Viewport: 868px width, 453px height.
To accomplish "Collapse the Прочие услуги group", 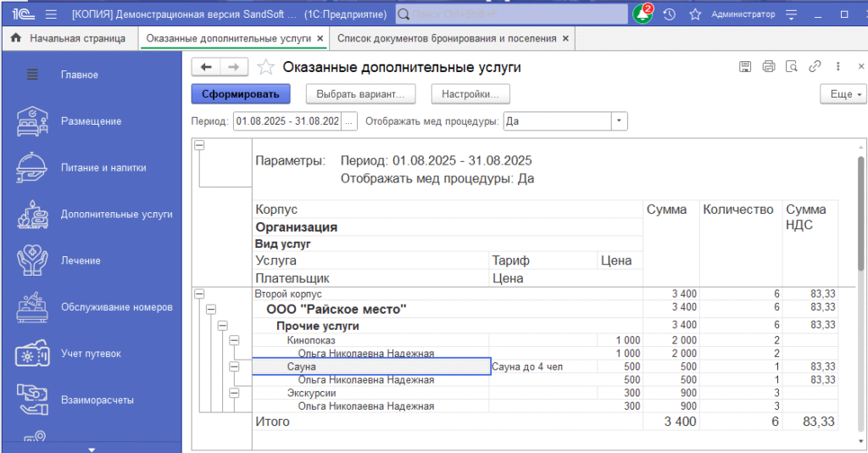I will click(x=223, y=326).
